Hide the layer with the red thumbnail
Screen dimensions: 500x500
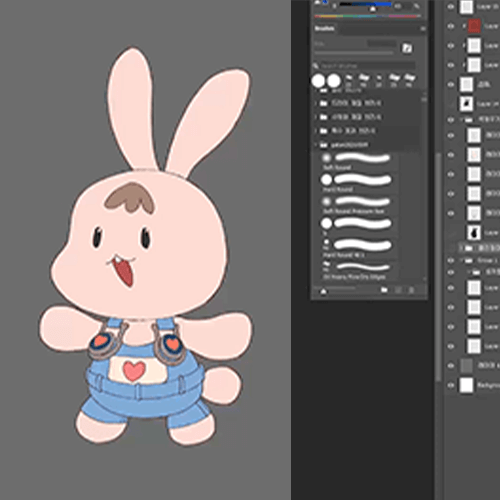click(451, 26)
